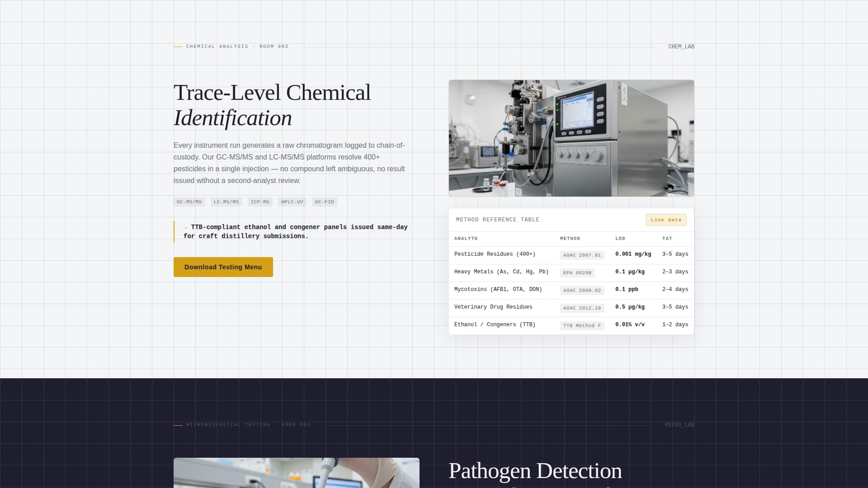This screenshot has width=868, height=488.
Task: Open the Pesticide Residues (400+) table row
Action: (x=495, y=254)
